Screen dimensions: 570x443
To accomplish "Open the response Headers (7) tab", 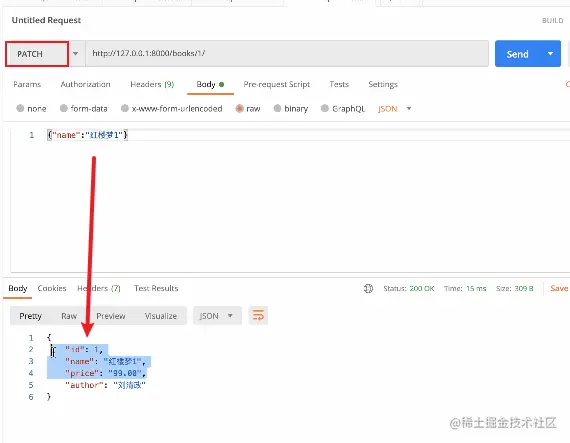I will point(99,288).
